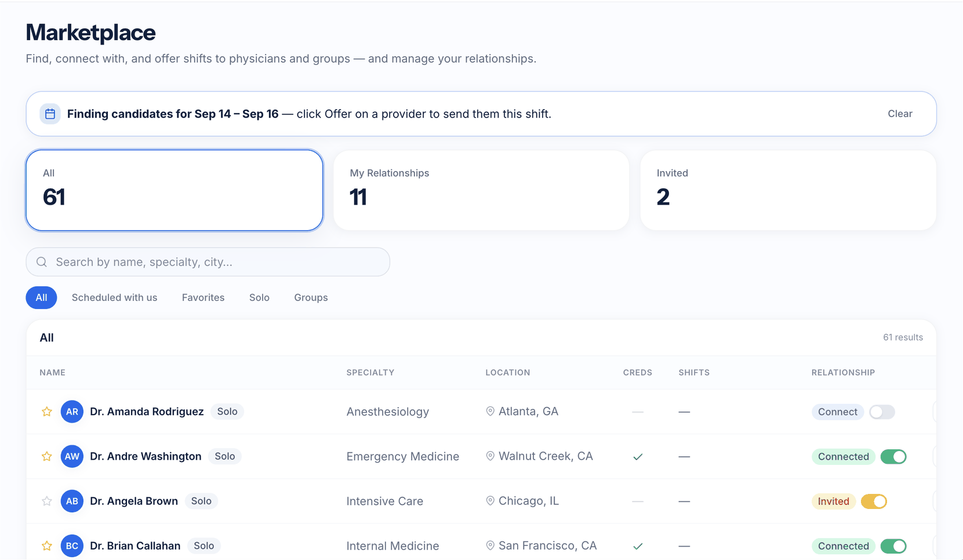Select the All card showing 61

click(x=175, y=190)
